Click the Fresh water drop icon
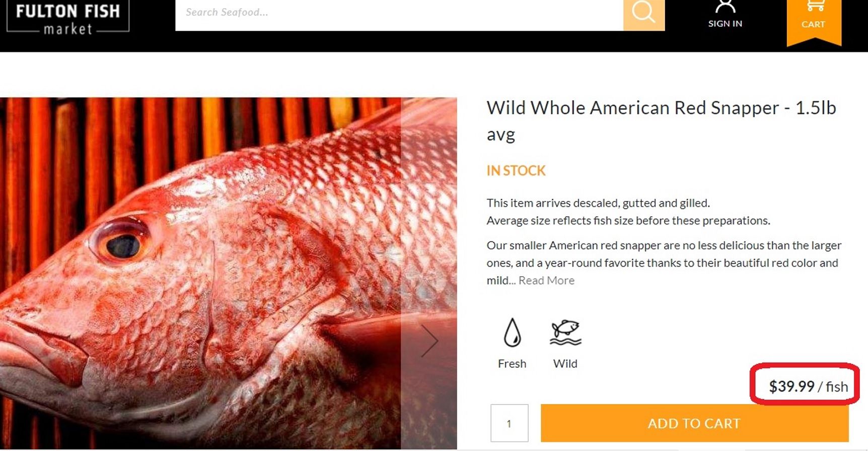The width and height of the screenshot is (868, 451). [512, 333]
